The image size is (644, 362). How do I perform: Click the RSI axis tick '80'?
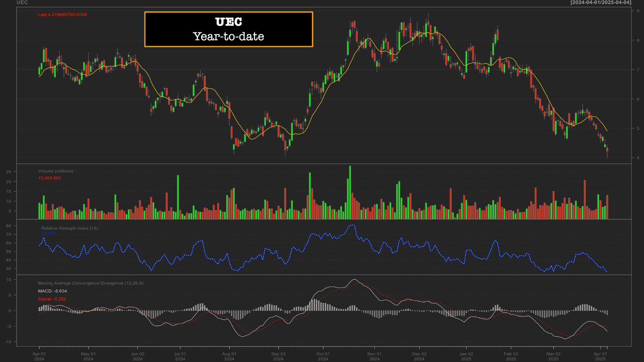(x=8, y=226)
